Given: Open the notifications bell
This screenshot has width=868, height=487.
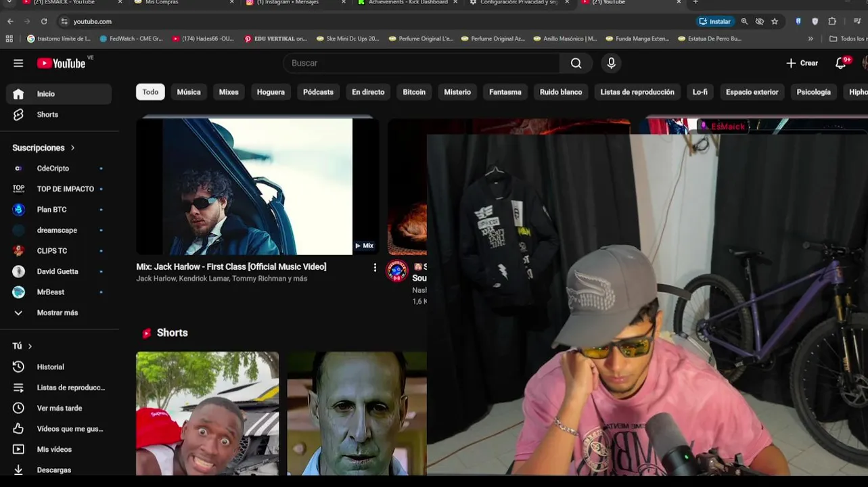Looking at the screenshot, I should point(840,63).
